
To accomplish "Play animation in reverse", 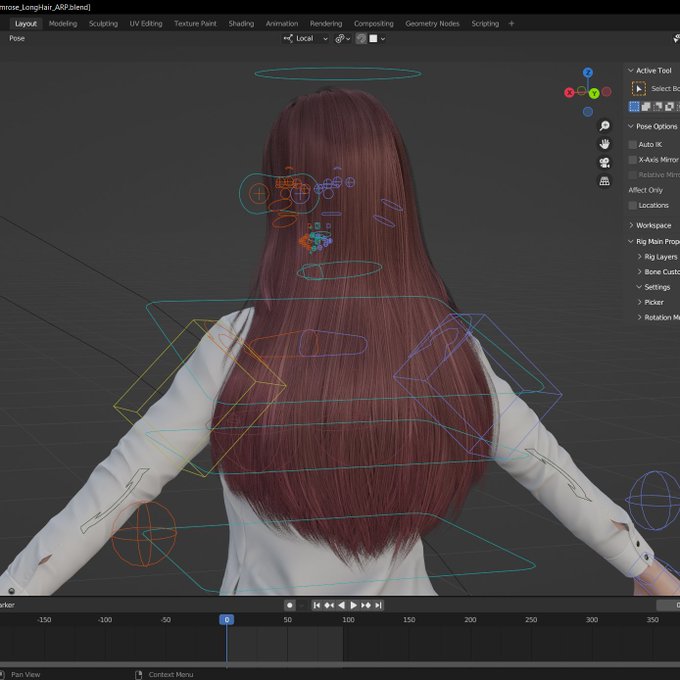I will [x=341, y=605].
